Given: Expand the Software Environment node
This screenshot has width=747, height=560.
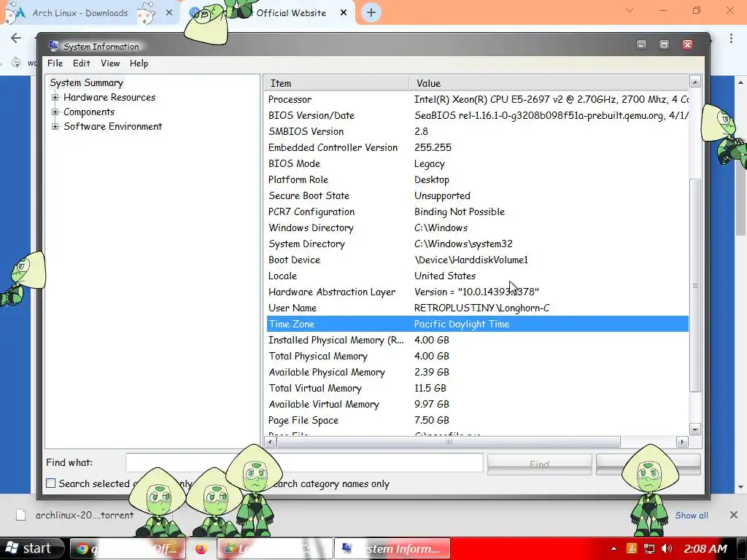Looking at the screenshot, I should 55,127.
